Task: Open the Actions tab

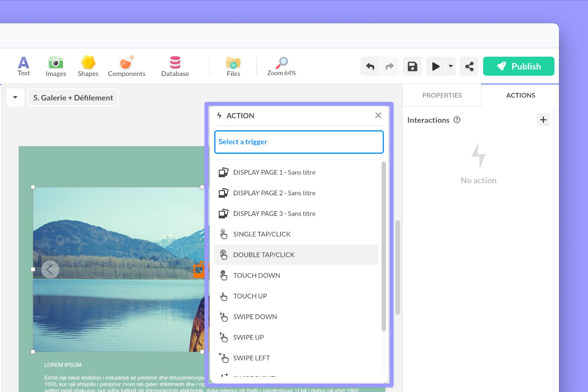Action: 520,95
